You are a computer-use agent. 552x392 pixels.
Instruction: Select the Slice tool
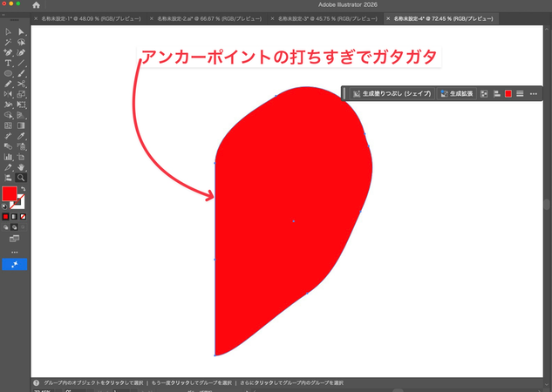(8, 167)
